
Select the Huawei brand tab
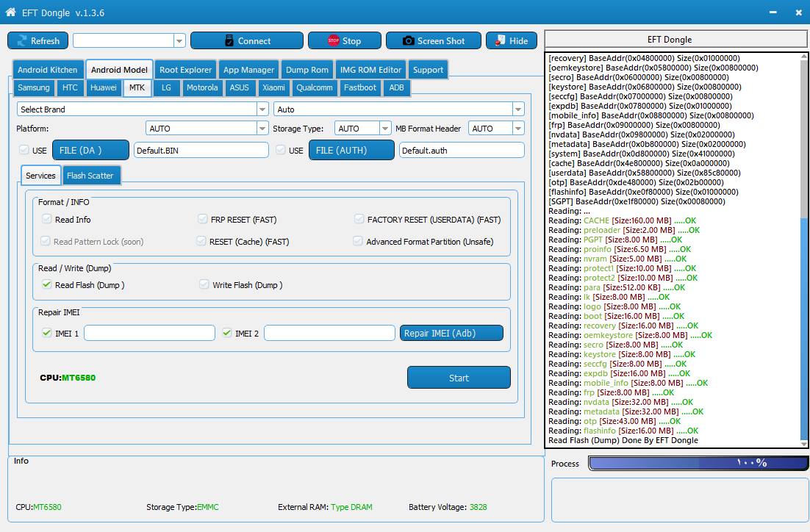[104, 87]
